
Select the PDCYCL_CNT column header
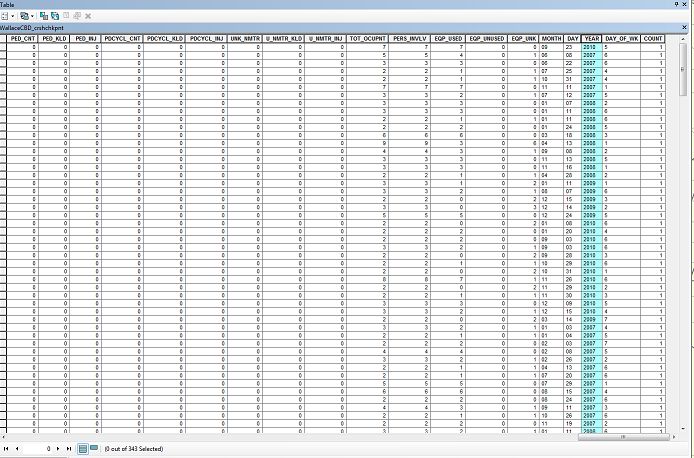coord(122,39)
